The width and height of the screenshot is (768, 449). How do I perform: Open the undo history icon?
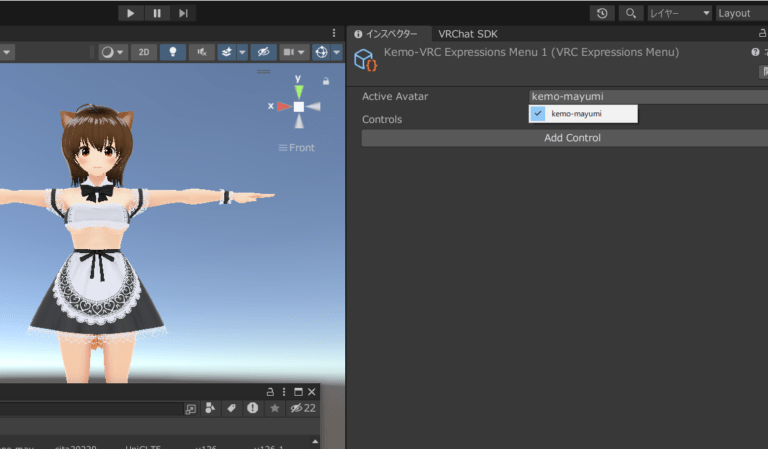[x=602, y=13]
